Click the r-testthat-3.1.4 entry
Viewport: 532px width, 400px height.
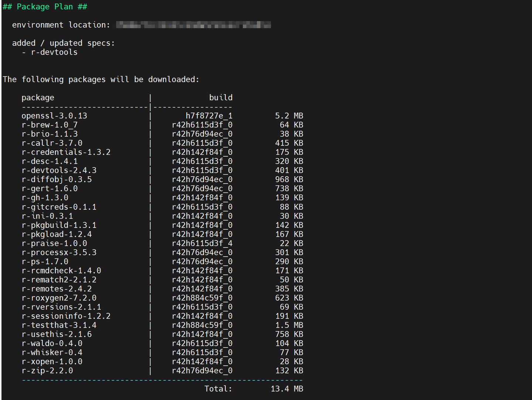(x=59, y=325)
